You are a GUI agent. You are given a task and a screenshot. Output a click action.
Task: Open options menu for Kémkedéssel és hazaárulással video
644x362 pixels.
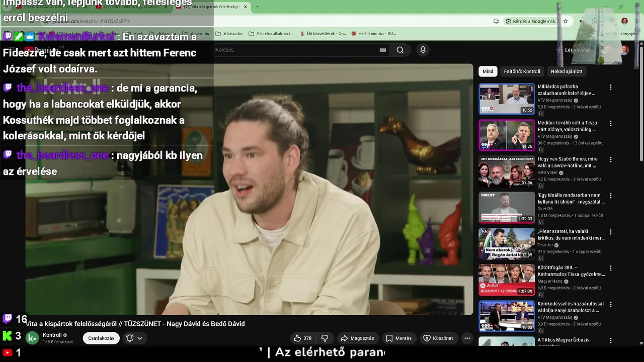[611, 304]
